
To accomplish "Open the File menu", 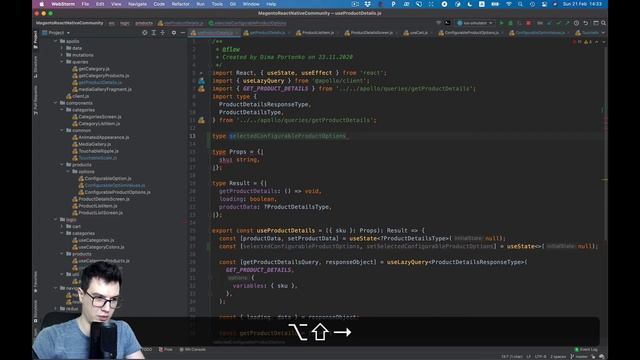I will tap(85, 4).
